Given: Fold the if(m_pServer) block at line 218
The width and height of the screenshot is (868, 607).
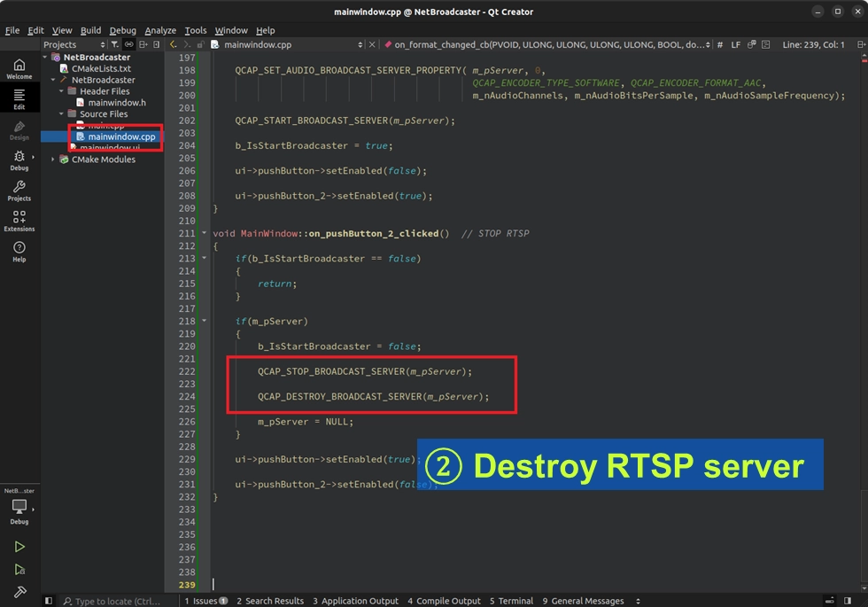Looking at the screenshot, I should 205,321.
